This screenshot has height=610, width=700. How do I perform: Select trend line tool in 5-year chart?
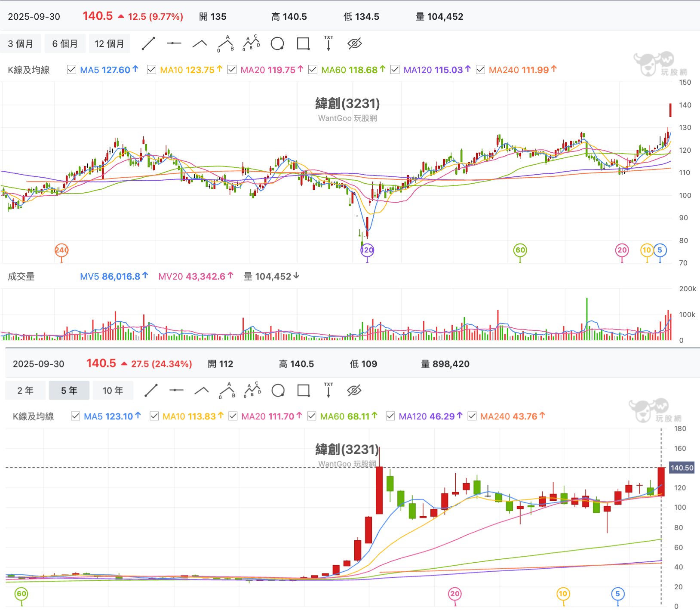coord(151,391)
